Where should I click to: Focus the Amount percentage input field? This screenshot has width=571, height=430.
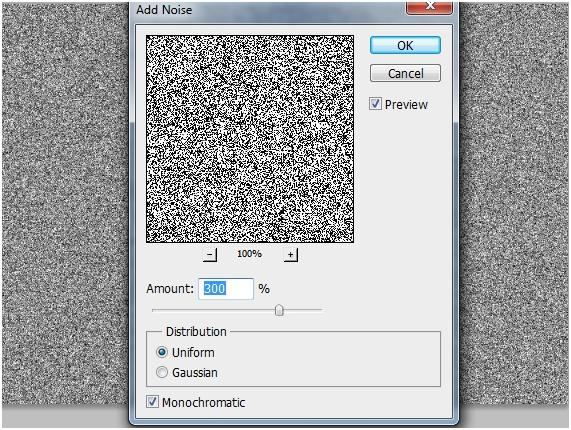(226, 289)
